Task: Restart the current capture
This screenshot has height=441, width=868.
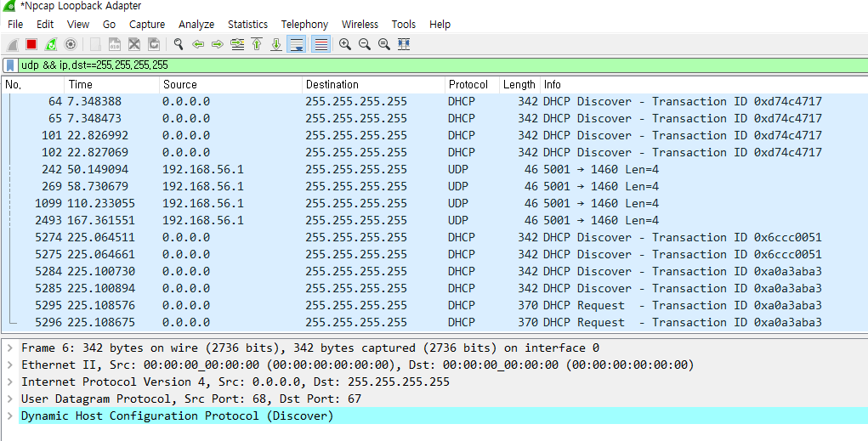Action: [x=50, y=44]
